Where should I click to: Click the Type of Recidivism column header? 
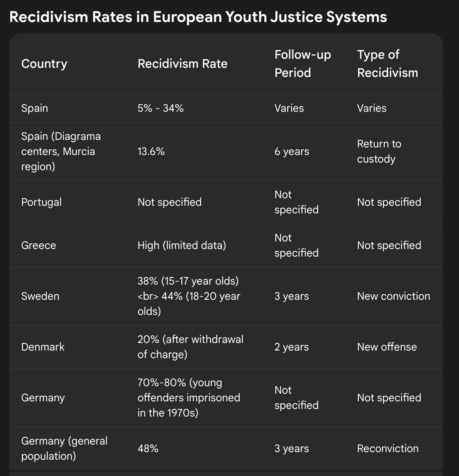tap(387, 64)
